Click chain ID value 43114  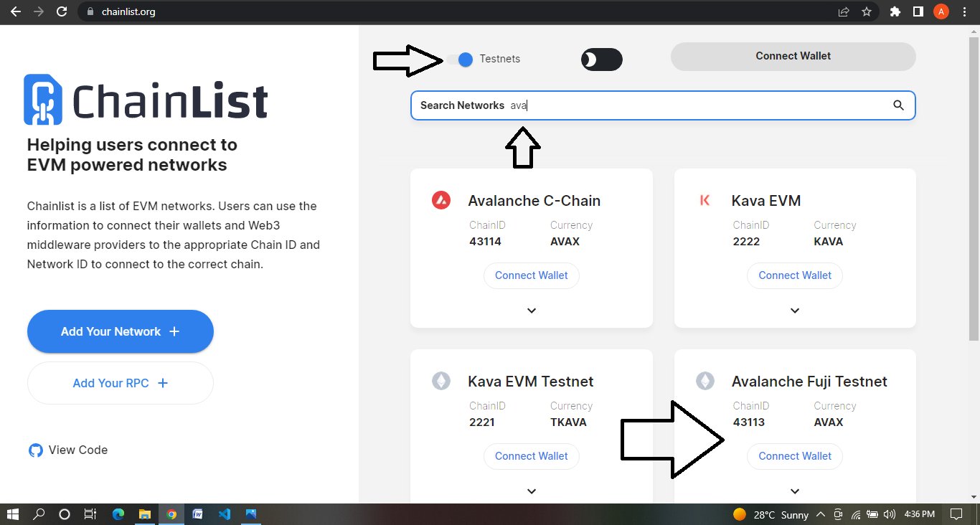[x=486, y=242]
